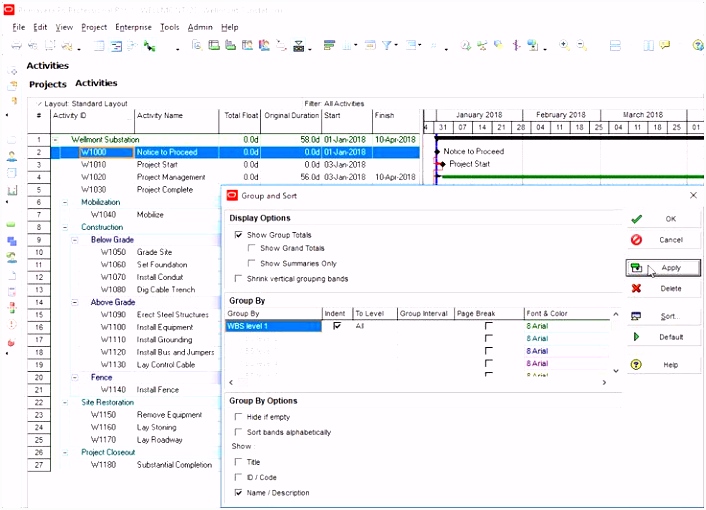Check the ID / Code show option

[239, 477]
